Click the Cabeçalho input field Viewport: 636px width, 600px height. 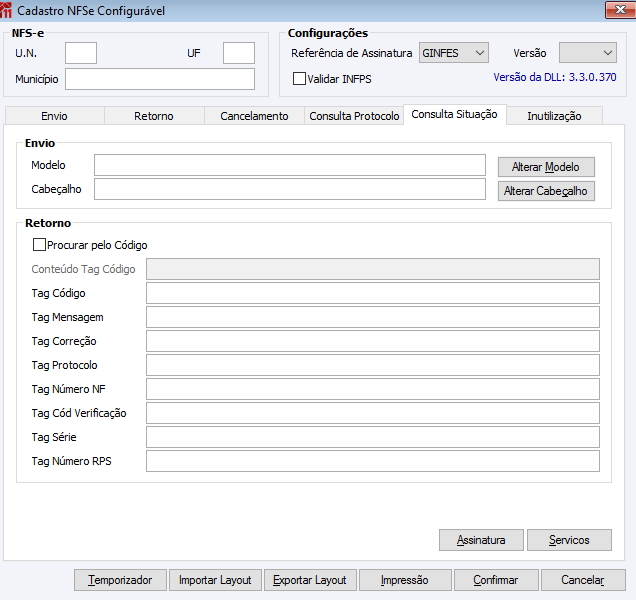290,189
